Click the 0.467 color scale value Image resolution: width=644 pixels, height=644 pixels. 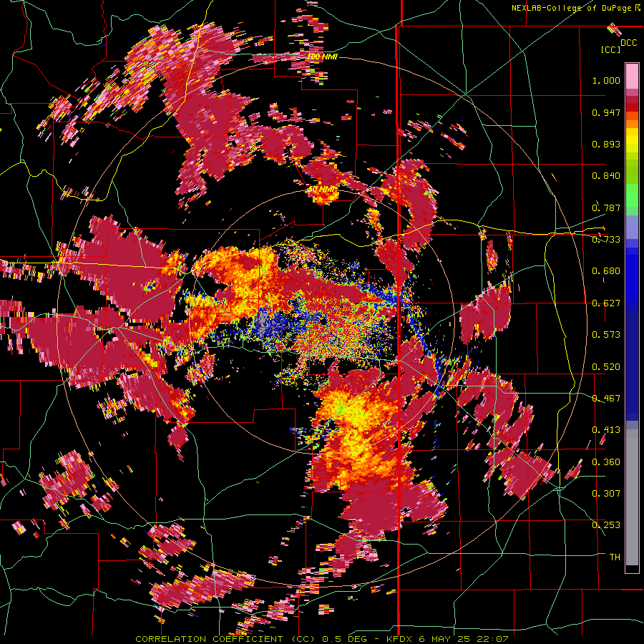606,399
